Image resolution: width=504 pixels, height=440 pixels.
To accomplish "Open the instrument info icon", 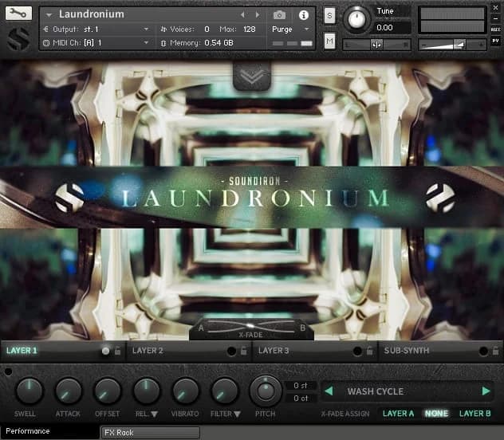I will pos(303,15).
